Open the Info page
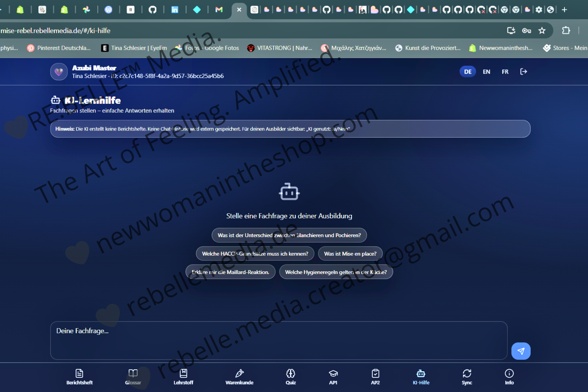The width and height of the screenshot is (588, 392). click(509, 377)
